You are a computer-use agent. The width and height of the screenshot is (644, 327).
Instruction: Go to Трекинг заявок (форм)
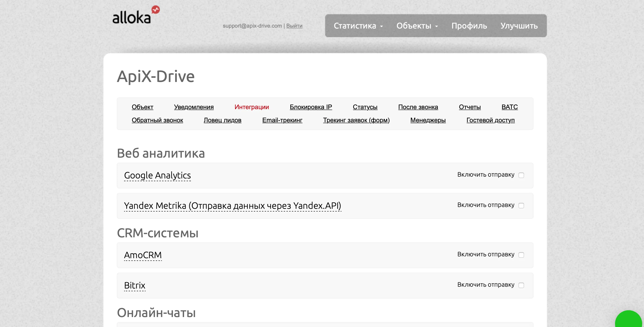(356, 120)
